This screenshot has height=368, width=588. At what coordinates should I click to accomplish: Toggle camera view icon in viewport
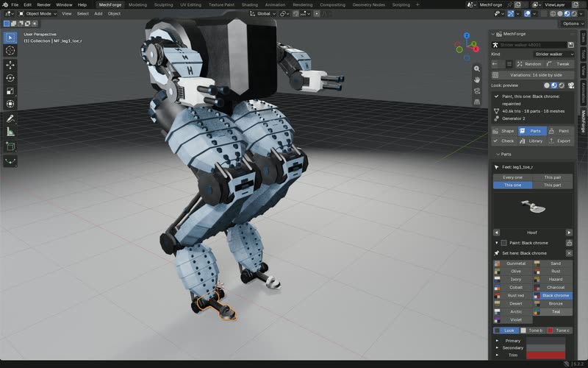click(x=476, y=91)
